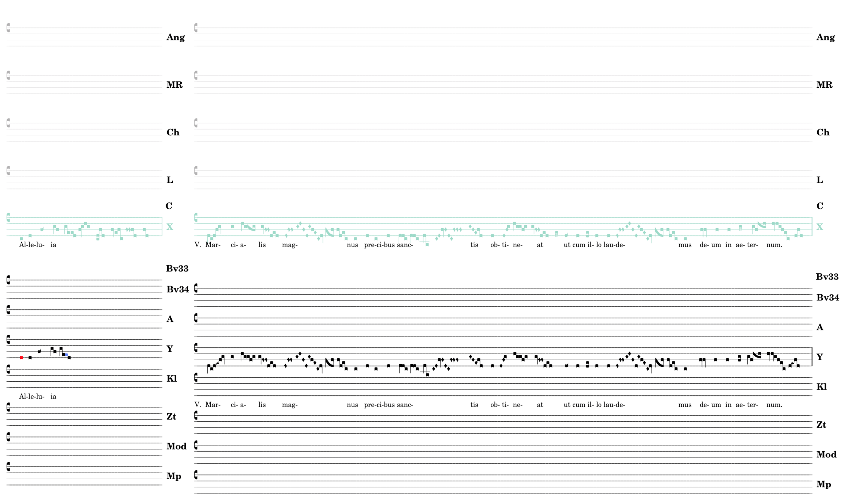Click 'Al-le-lu-' lyric beneath the short Kl staff

coord(32,396)
